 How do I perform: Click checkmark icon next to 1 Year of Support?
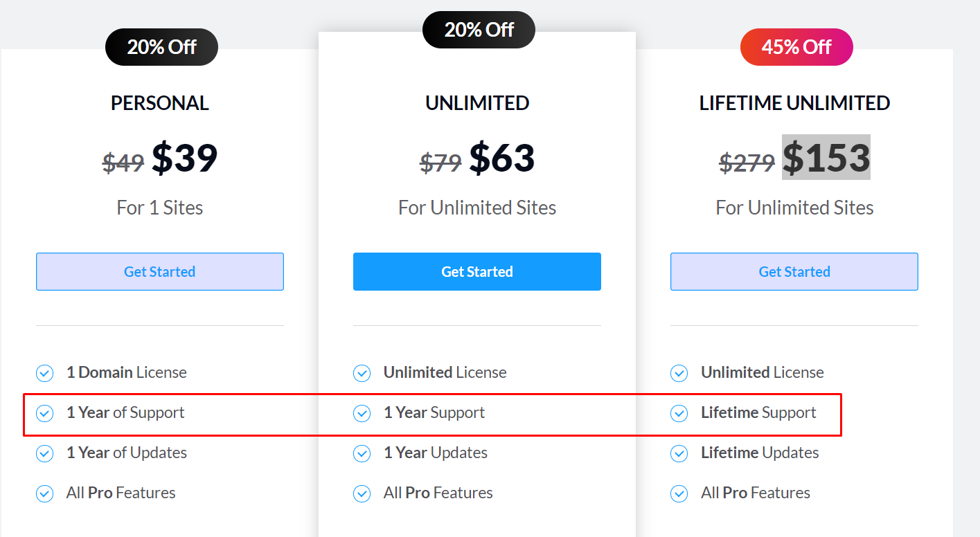point(44,414)
